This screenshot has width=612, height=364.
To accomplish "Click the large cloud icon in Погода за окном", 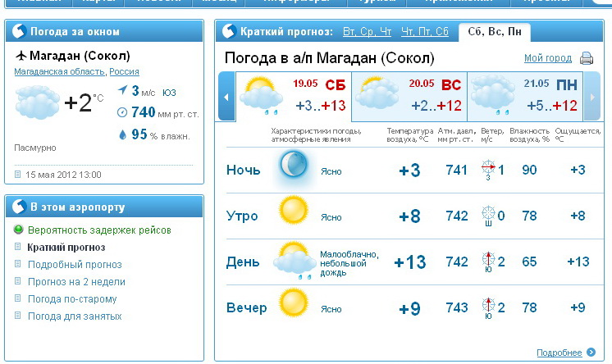I will point(37,103).
